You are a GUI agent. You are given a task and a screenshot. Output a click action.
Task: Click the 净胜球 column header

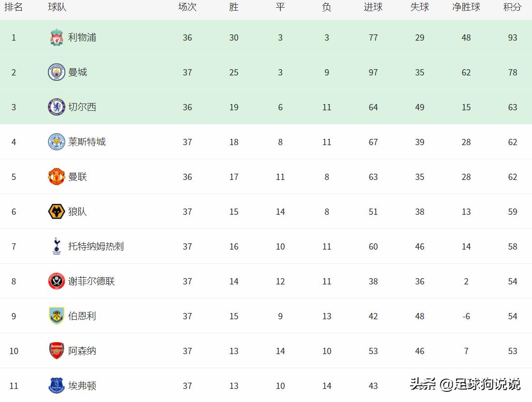click(466, 7)
